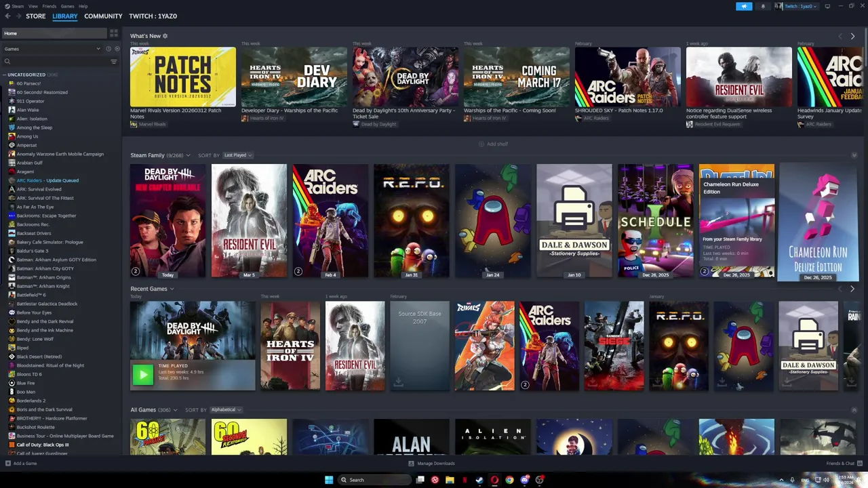Select Baldur's Gate 3 in sidebar
Screen dimensions: 868x488
[x=33, y=251]
